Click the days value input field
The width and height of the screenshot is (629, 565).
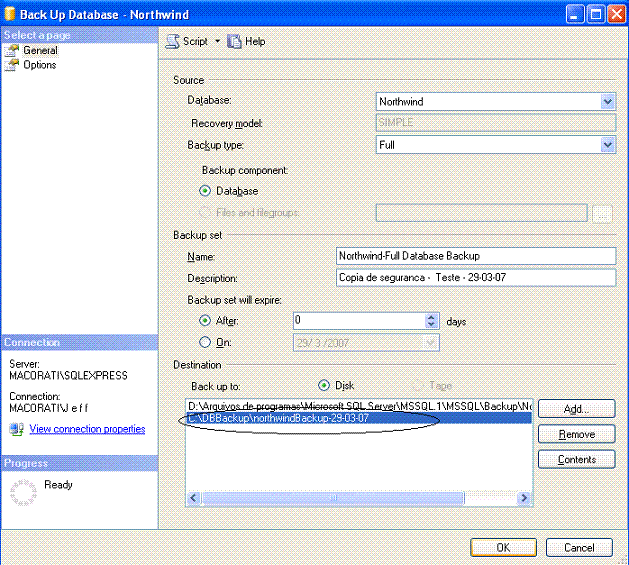coord(359,321)
